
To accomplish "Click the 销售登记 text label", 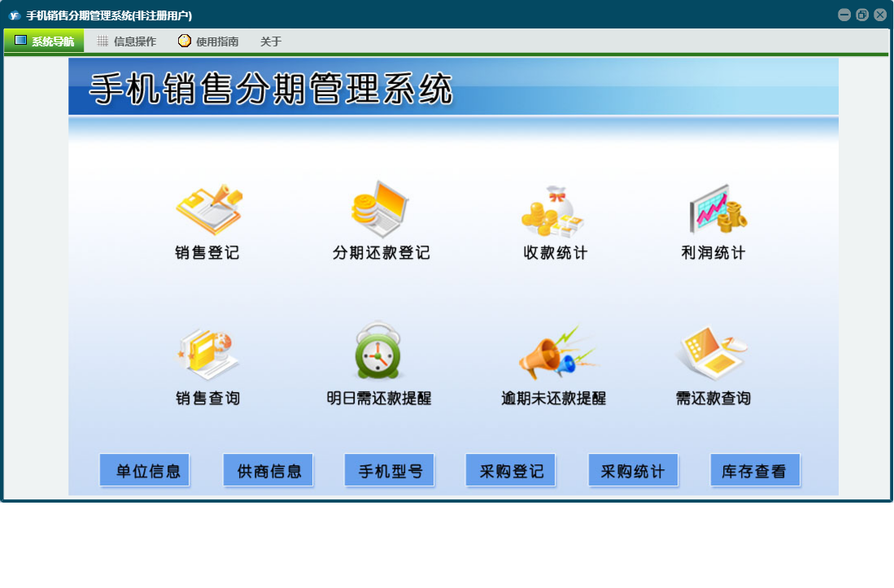I will [x=207, y=252].
